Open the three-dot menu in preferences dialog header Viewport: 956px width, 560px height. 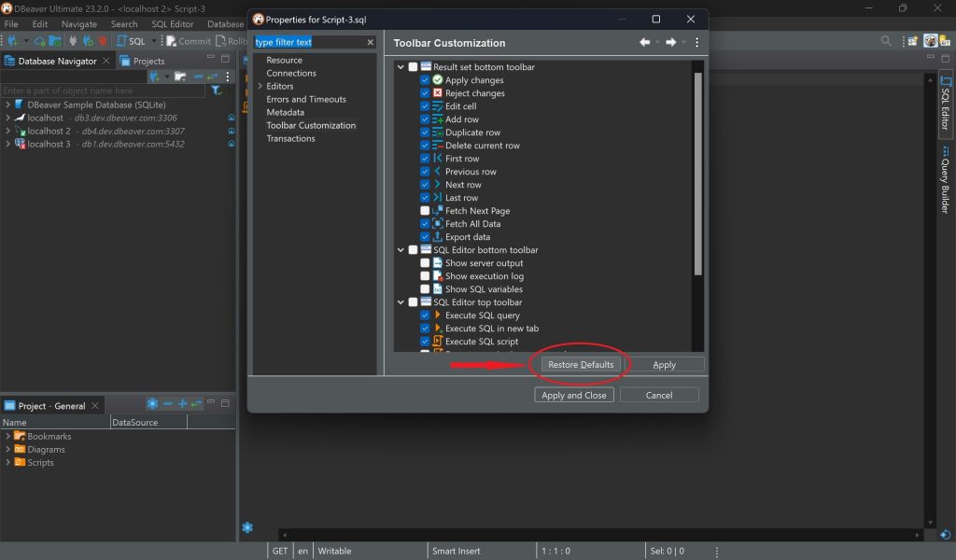pos(696,42)
